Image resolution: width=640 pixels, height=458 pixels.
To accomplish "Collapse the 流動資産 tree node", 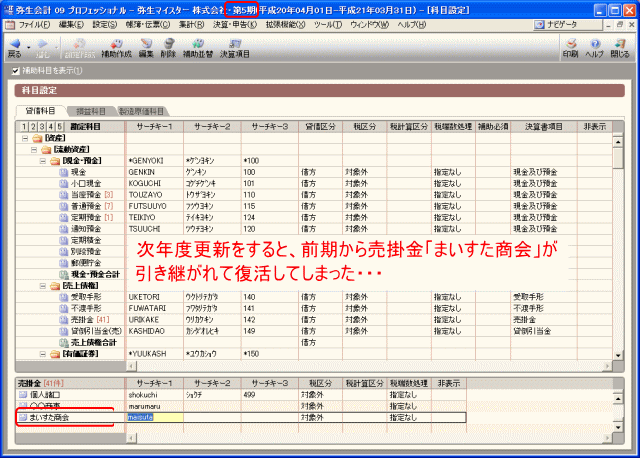I will point(34,150).
